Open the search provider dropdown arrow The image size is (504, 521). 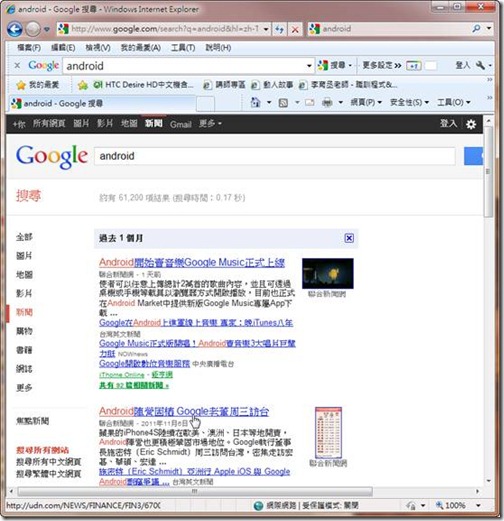(x=489, y=29)
